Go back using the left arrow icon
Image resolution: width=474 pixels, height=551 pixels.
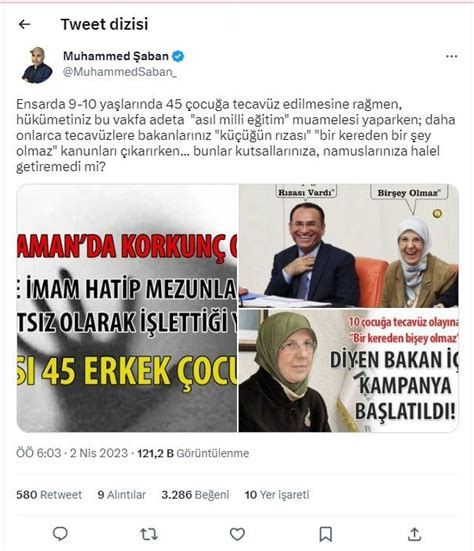(25, 24)
